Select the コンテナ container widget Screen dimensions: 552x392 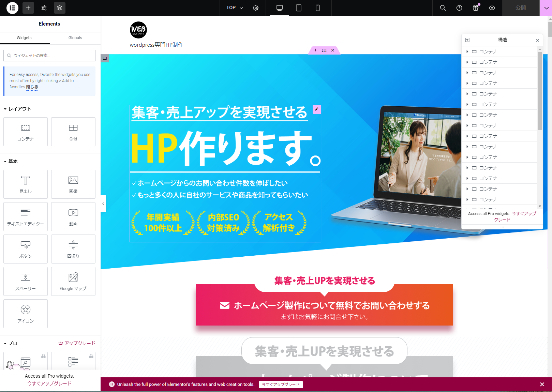(x=26, y=132)
